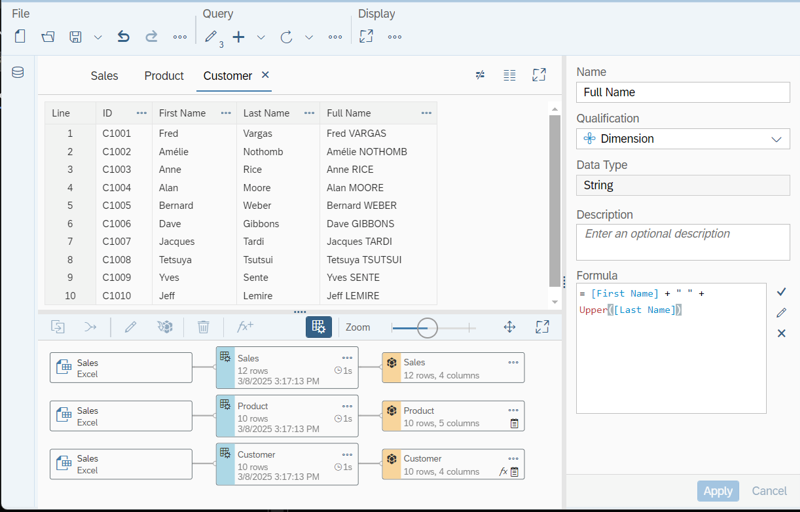Open the Full Name column options menu
The height and width of the screenshot is (512, 800).
point(426,113)
